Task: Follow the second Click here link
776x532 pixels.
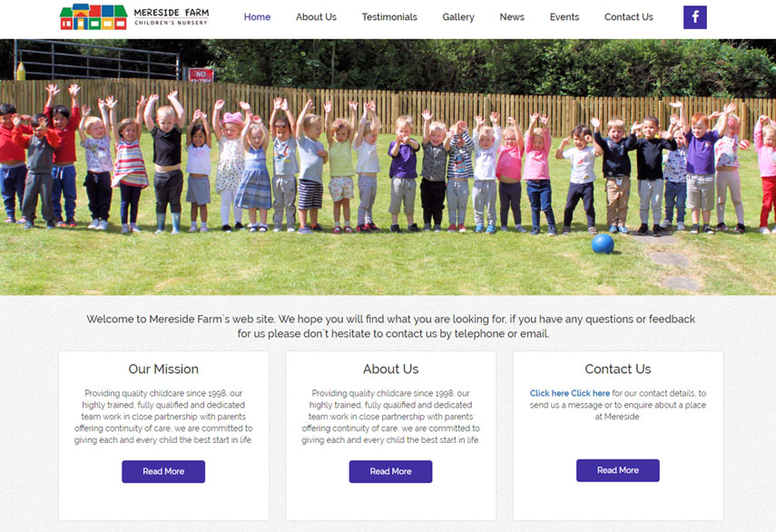Action: [591, 393]
